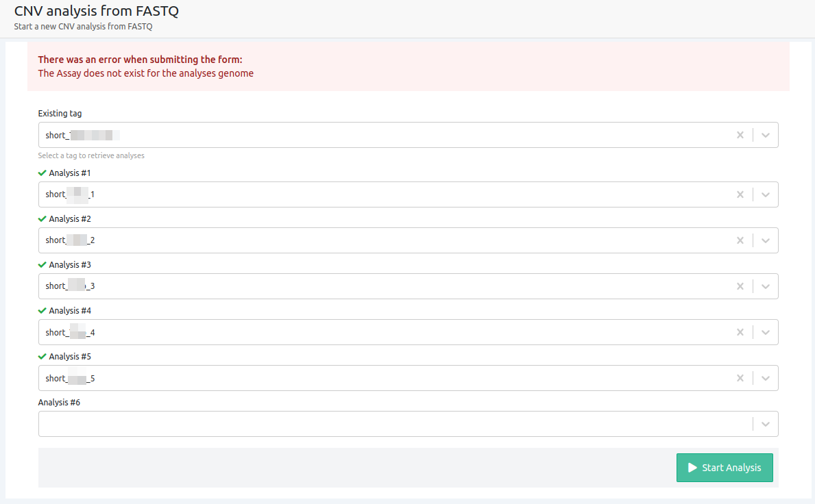
Task: Clear the Existing tag selection
Action: (740, 135)
